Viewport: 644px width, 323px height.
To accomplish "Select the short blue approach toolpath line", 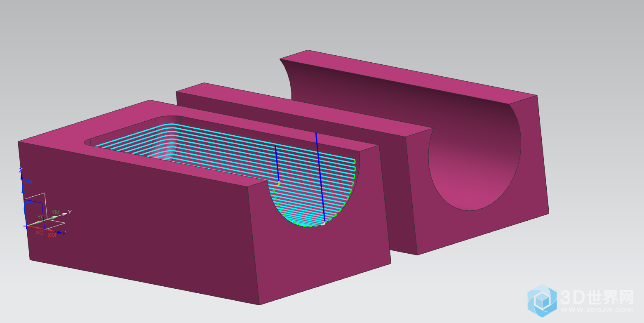I will click(x=277, y=163).
